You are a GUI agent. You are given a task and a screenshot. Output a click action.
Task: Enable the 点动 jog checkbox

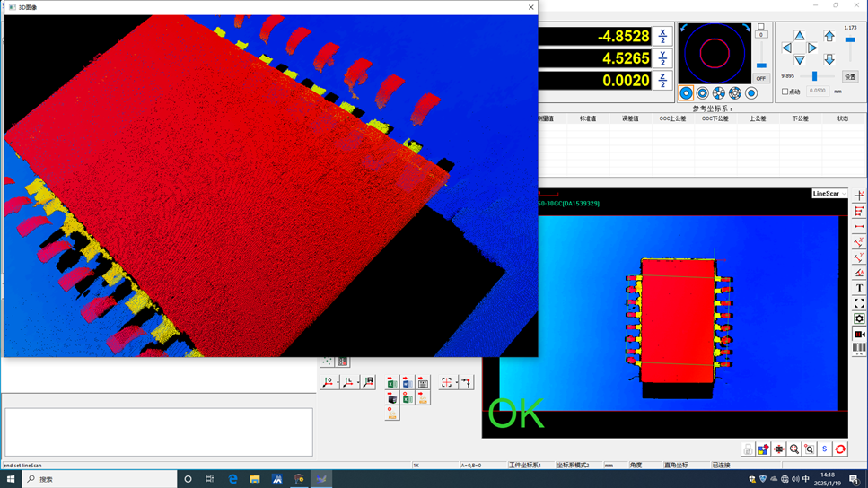785,91
